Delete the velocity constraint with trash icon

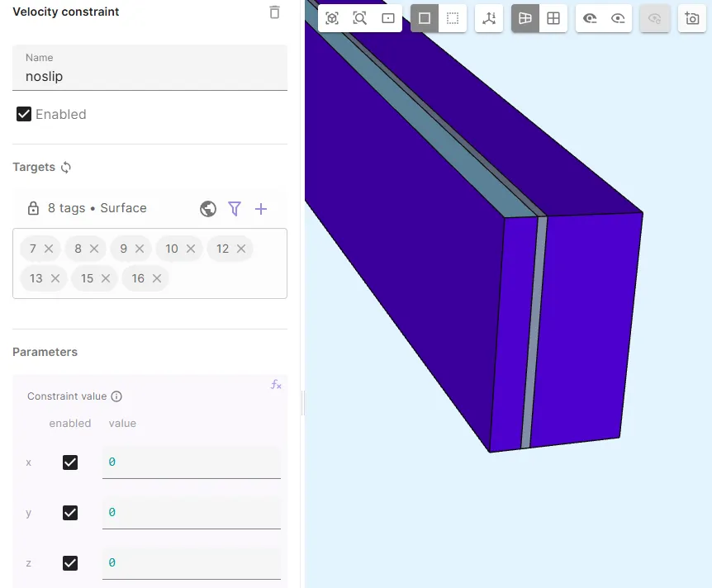coord(274,12)
